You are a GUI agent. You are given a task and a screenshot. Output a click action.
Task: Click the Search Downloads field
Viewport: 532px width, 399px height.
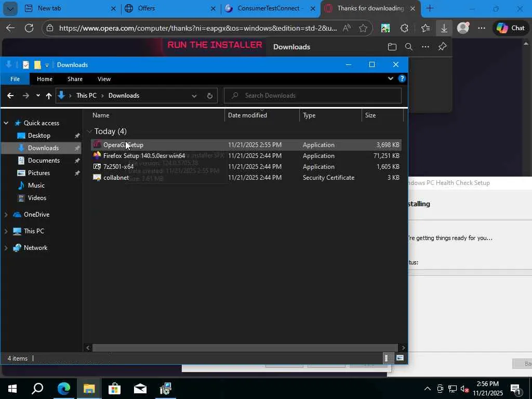pyautogui.click(x=312, y=96)
